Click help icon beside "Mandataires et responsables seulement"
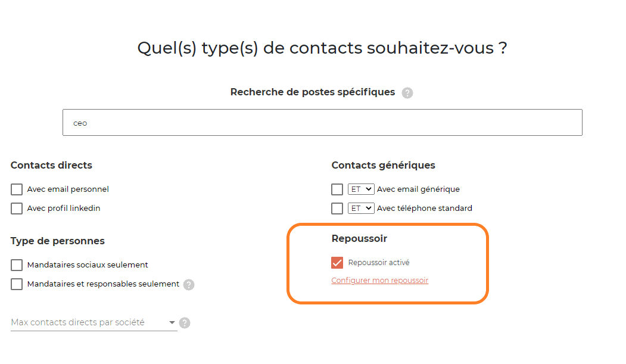Viewport: 626px width, 364px height. [x=189, y=285]
